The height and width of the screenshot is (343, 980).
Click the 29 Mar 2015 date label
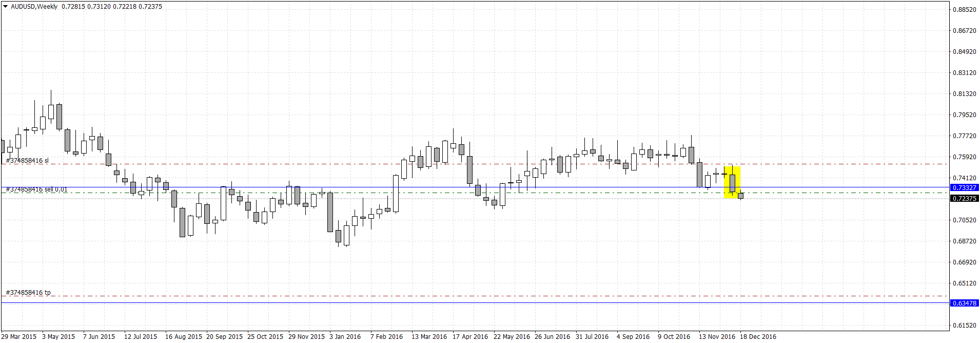click(19, 337)
